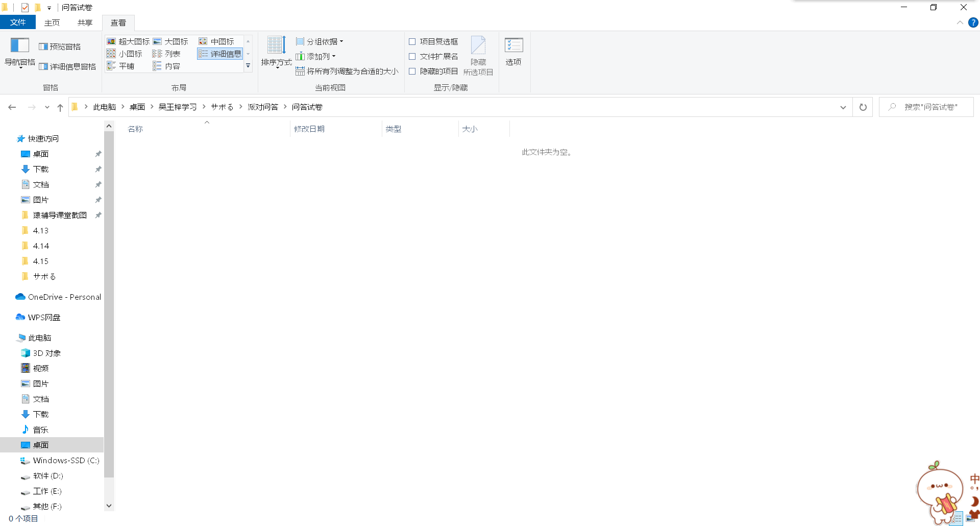
Task: Open the Add columns dropdown
Action: 316,56
